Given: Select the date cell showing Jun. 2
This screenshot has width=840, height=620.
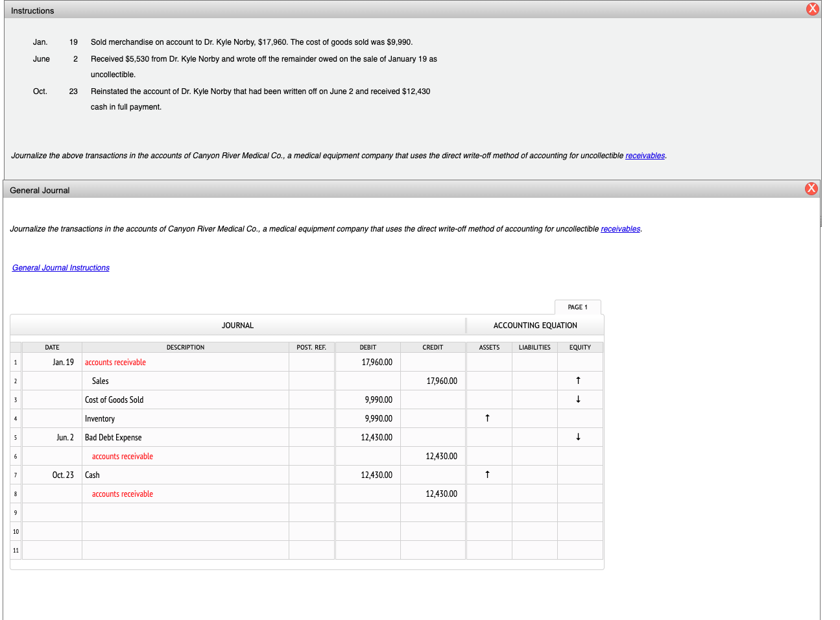Looking at the screenshot, I should (x=52, y=438).
